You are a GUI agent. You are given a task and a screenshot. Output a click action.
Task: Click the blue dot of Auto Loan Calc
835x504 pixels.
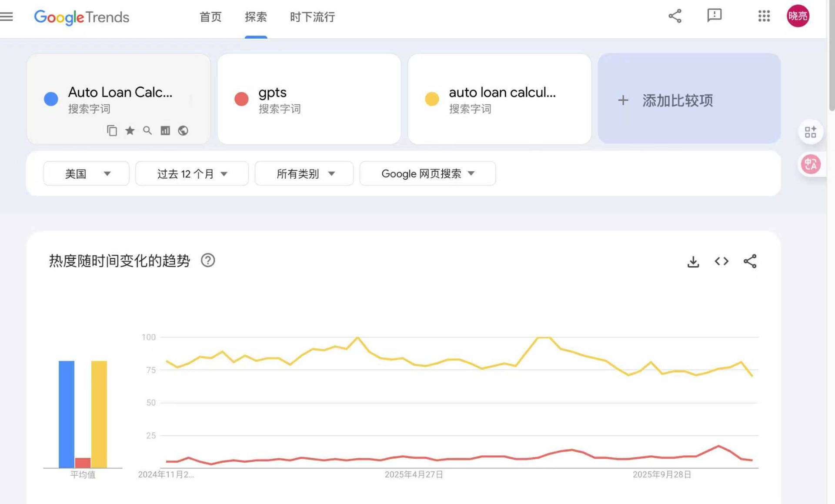click(51, 99)
